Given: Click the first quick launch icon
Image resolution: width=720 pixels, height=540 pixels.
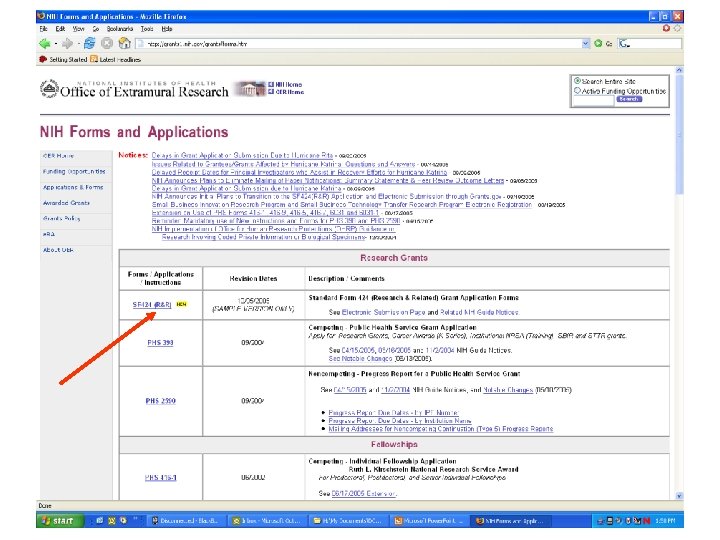Looking at the screenshot, I should 100,520.
